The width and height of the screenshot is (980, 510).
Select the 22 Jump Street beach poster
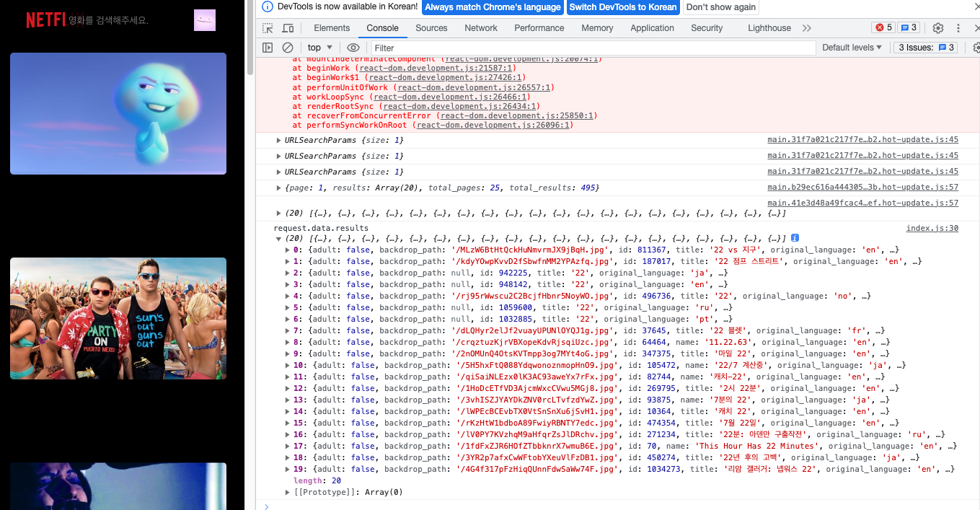[118, 318]
